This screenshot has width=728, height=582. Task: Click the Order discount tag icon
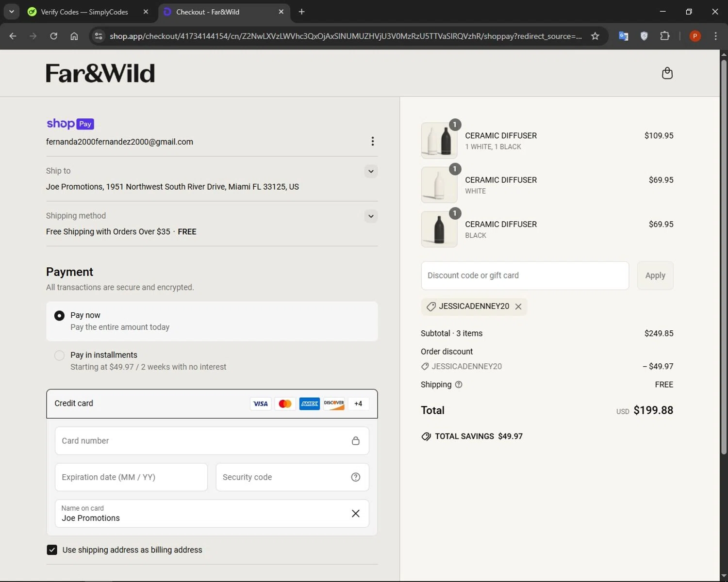click(x=425, y=367)
